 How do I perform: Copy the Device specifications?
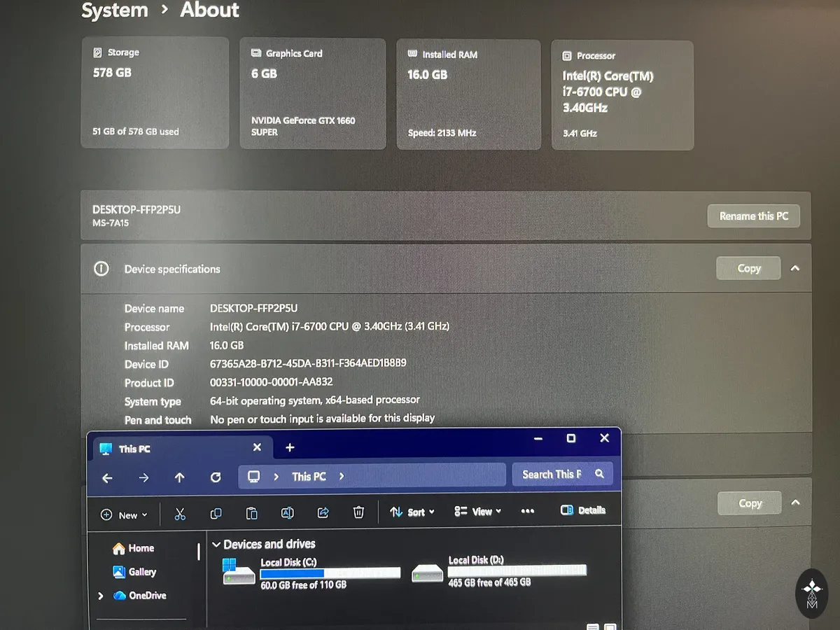[748, 268]
